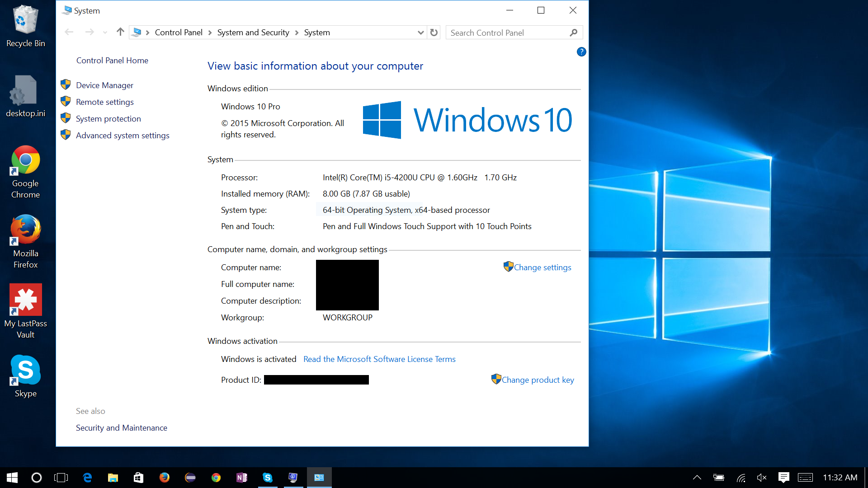Click the 'Windows 10 Pro' edition text
Image resolution: width=868 pixels, height=488 pixels.
[x=250, y=107]
